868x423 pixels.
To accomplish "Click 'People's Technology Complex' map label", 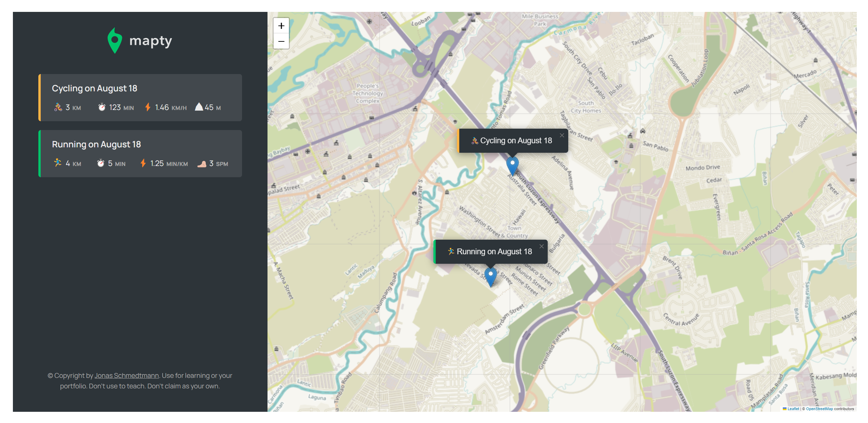I will 368,93.
